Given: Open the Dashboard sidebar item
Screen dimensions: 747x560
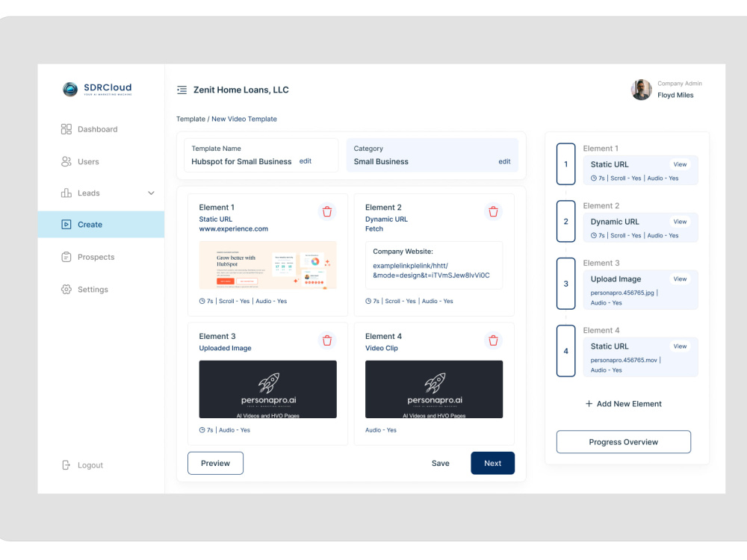Looking at the screenshot, I should click(101, 129).
